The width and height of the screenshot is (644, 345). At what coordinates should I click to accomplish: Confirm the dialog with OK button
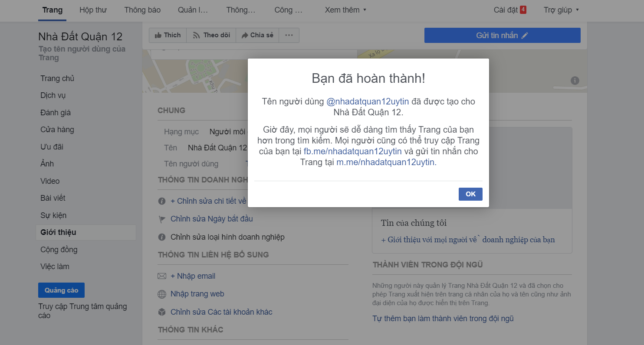470,194
